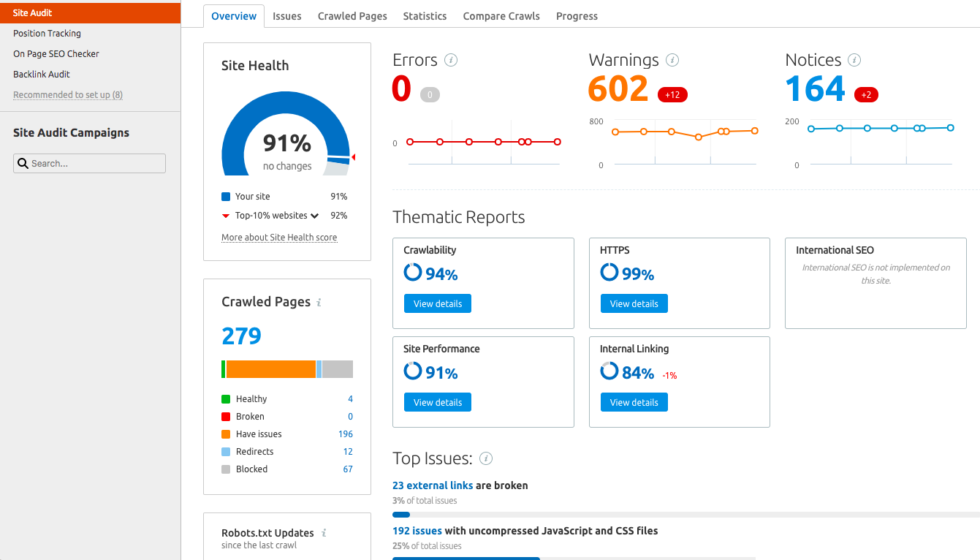Image resolution: width=980 pixels, height=560 pixels.
Task: Click grey segment of crawled pages bar
Action: (x=338, y=369)
